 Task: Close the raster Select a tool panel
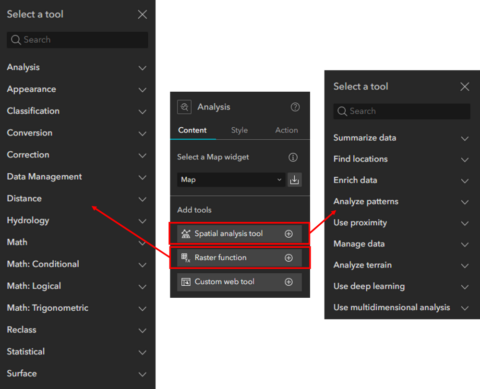(x=142, y=14)
